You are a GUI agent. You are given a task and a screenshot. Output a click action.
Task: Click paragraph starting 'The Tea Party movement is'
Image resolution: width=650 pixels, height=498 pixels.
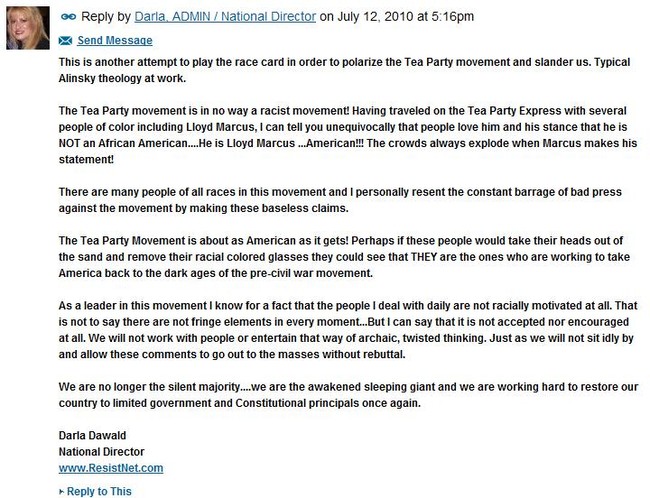(347, 135)
